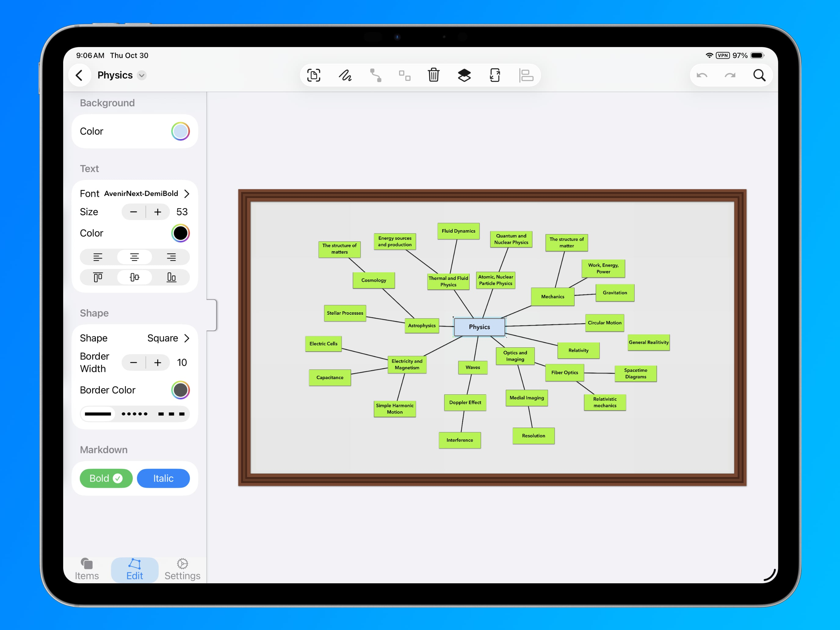Open the layers stack icon

(464, 75)
